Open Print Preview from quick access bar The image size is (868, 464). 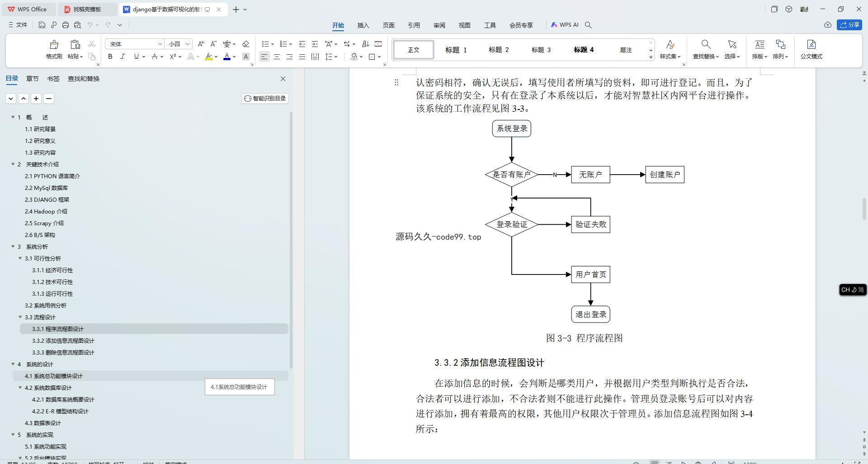[x=77, y=25]
